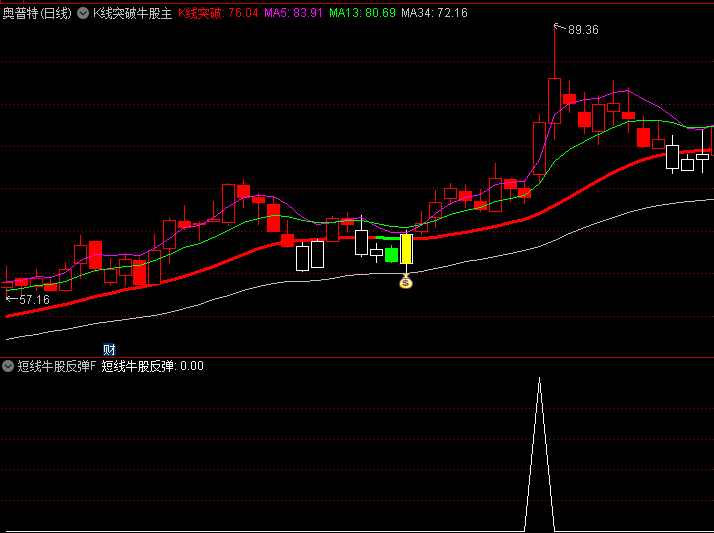Open the 财 financial info marker
This screenshot has height=533, width=714.
click(x=109, y=350)
